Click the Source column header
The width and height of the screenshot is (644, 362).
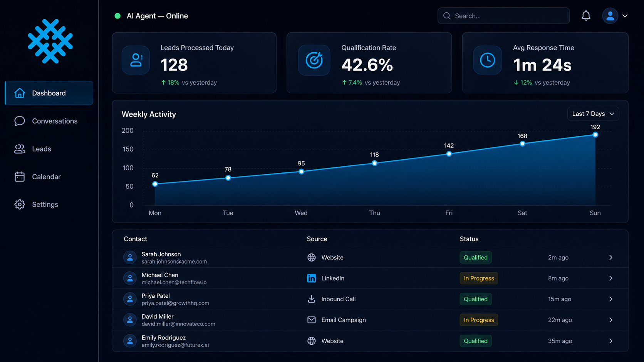pos(317,239)
